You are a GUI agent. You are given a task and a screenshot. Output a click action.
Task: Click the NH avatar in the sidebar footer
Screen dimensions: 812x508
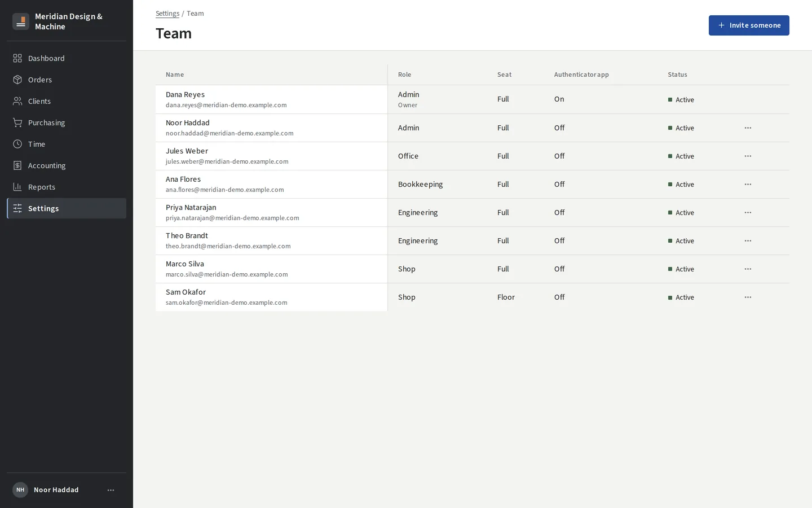click(20, 490)
